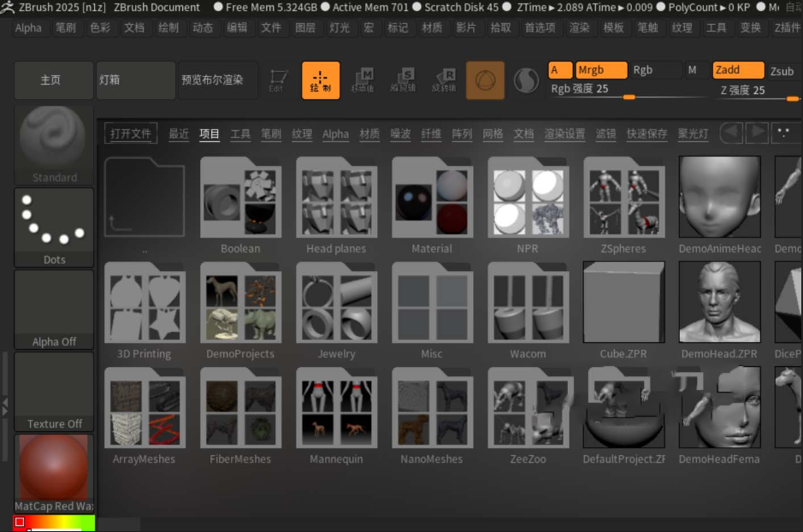Open the Texture Off selector
This screenshot has width=803, height=532.
[54, 392]
